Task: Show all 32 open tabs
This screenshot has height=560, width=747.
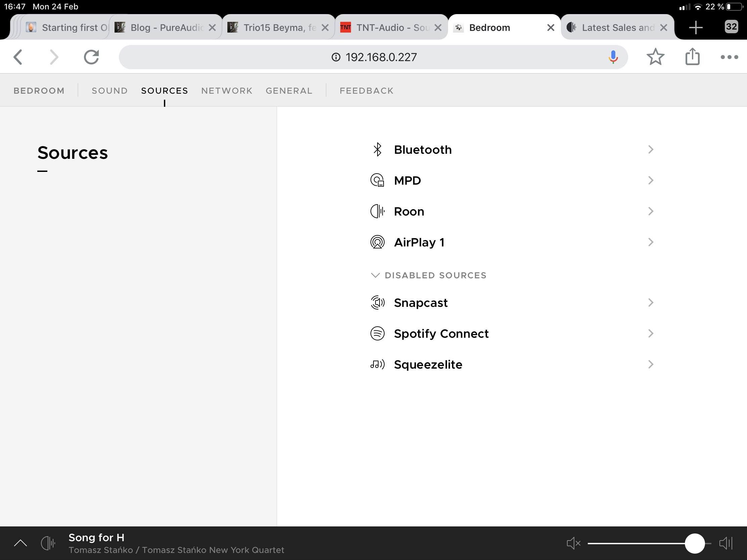Action: (x=731, y=27)
